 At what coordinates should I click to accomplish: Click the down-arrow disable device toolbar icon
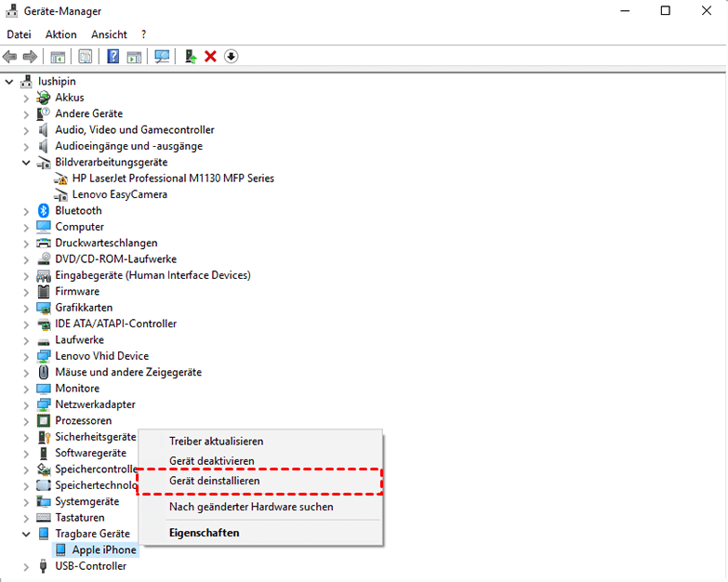pos(231,57)
